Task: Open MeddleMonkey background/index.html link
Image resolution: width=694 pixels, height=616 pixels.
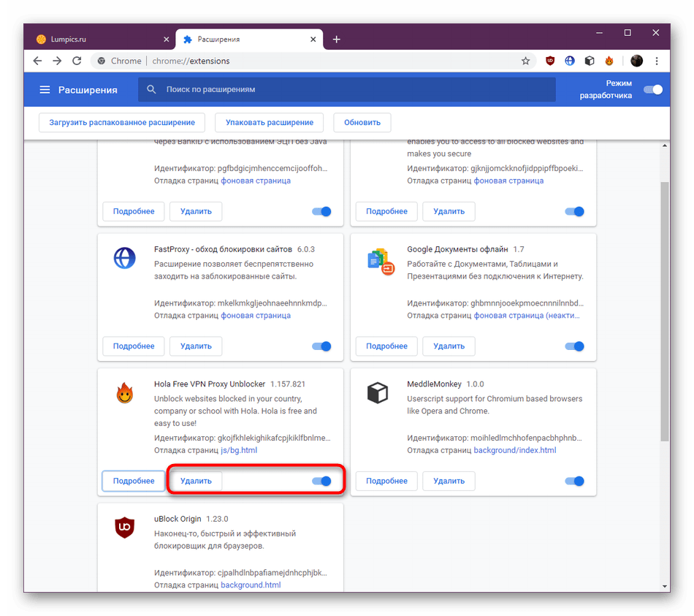Action: [x=515, y=450]
